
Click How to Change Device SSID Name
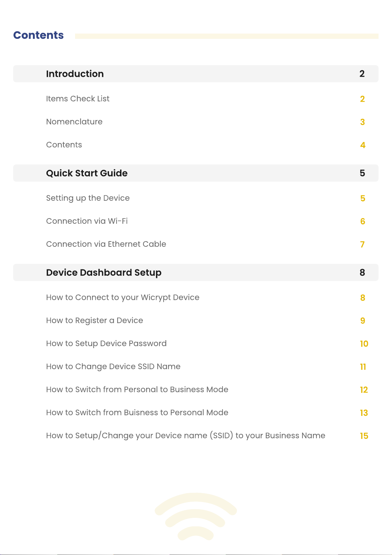113,366
